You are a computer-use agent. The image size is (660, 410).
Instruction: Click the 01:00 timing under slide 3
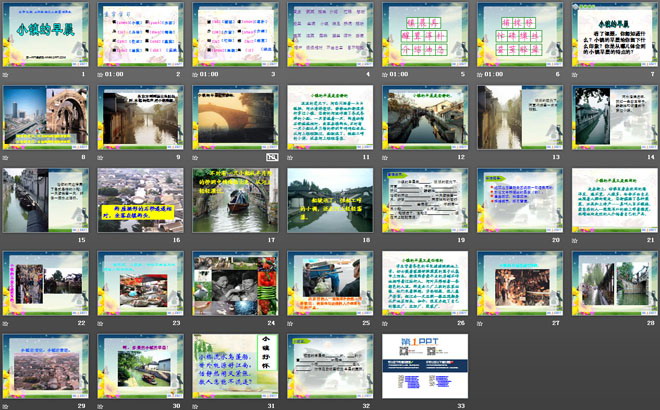pos(209,74)
